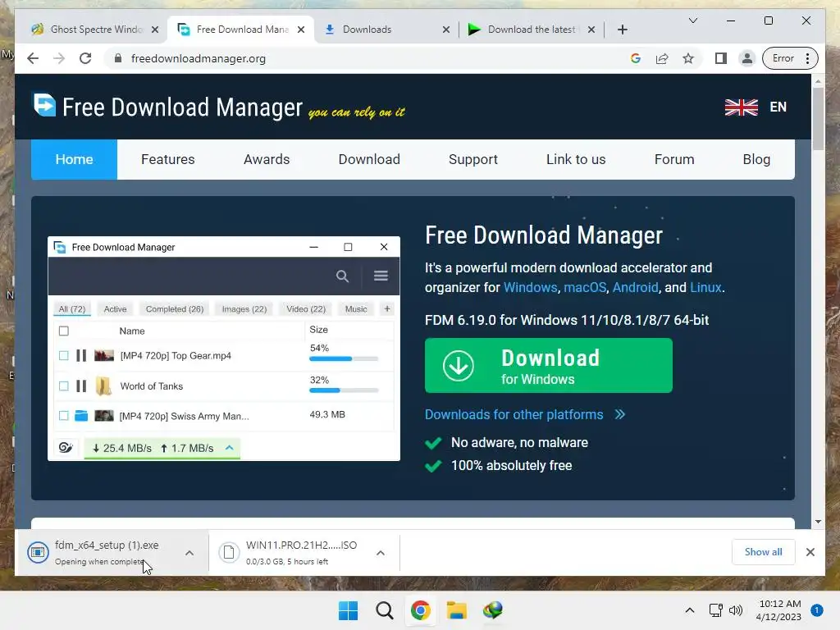Open a new browser tab
The width and height of the screenshot is (840, 630).
click(622, 30)
